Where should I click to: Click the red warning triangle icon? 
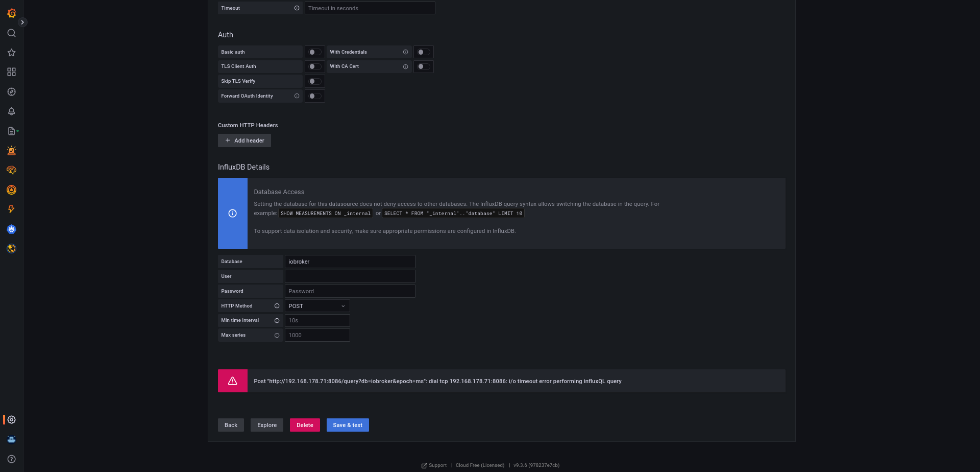232,381
